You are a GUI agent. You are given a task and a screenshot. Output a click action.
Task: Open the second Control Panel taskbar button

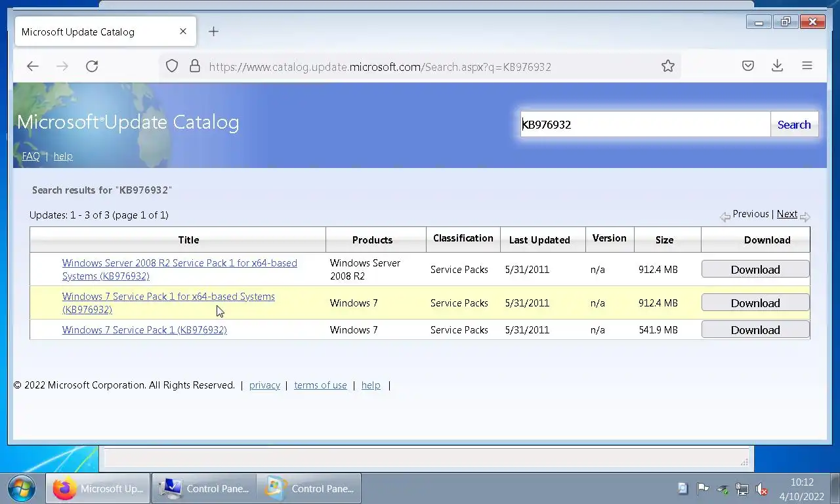(x=308, y=488)
